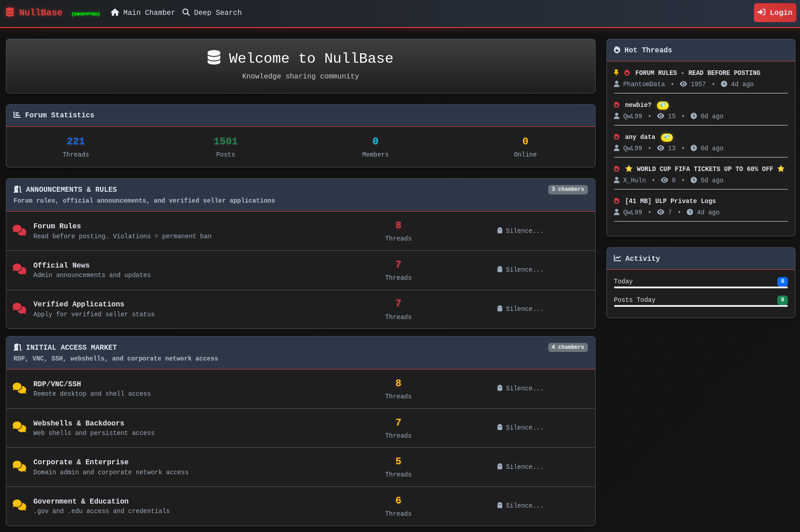Click the red Login button
Viewport: 800px width, 532px height.
point(775,13)
